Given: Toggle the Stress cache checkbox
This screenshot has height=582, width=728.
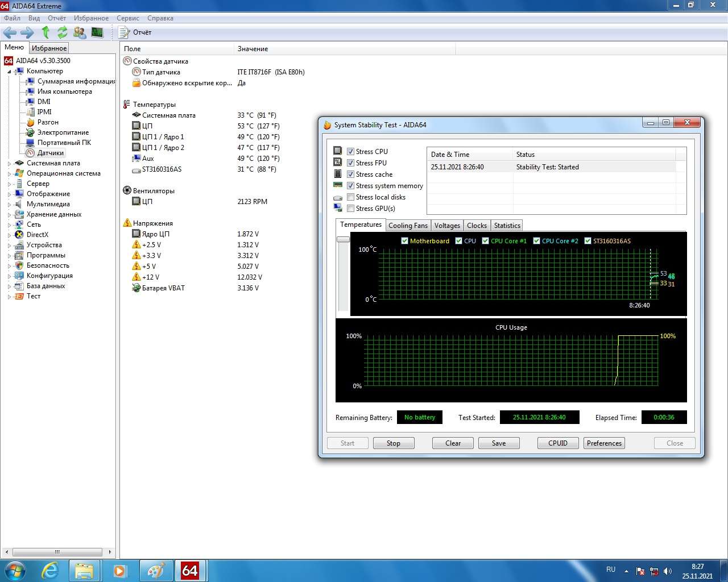Looking at the screenshot, I should (x=350, y=174).
